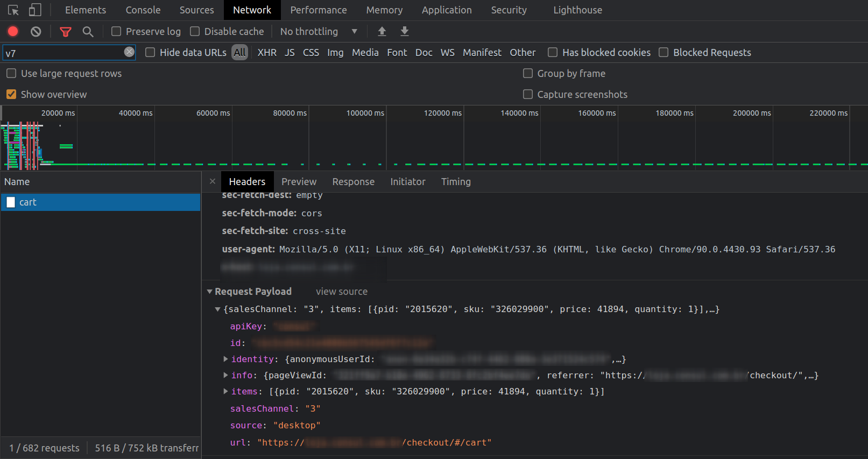Open the Performance panel
This screenshot has width=868, height=459.
[x=319, y=10]
